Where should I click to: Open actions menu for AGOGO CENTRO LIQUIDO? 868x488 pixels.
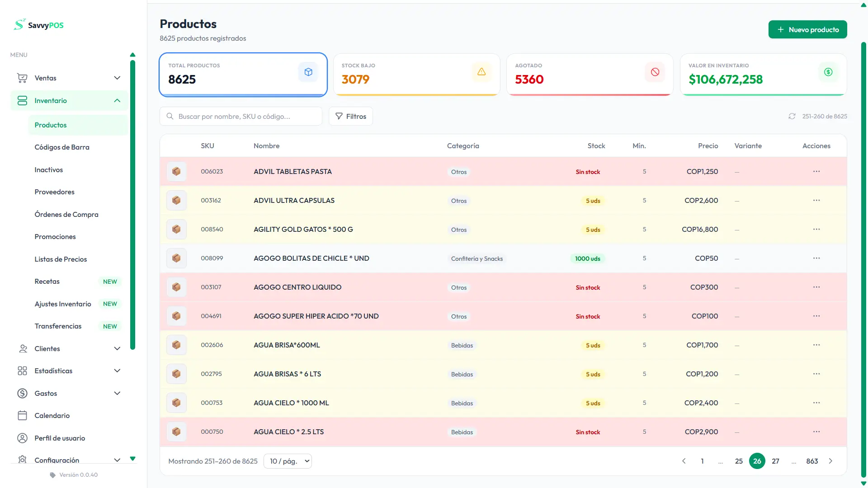click(816, 287)
